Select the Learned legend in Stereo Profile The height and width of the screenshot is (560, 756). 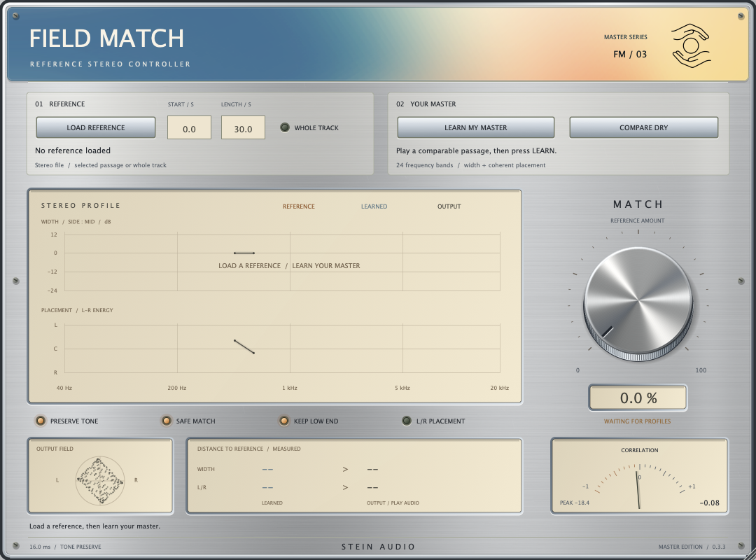point(374,206)
